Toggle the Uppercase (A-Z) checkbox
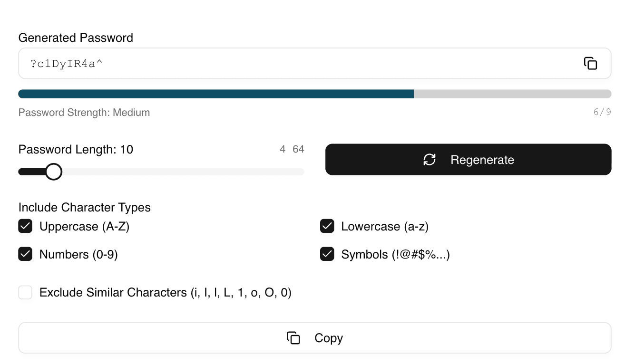Screen dimensions: 625x364 [25, 226]
